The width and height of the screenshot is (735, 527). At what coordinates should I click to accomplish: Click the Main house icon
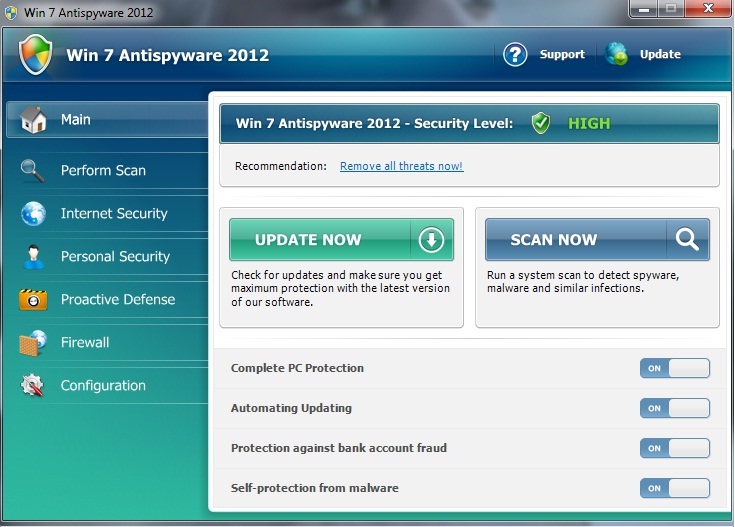(34, 120)
